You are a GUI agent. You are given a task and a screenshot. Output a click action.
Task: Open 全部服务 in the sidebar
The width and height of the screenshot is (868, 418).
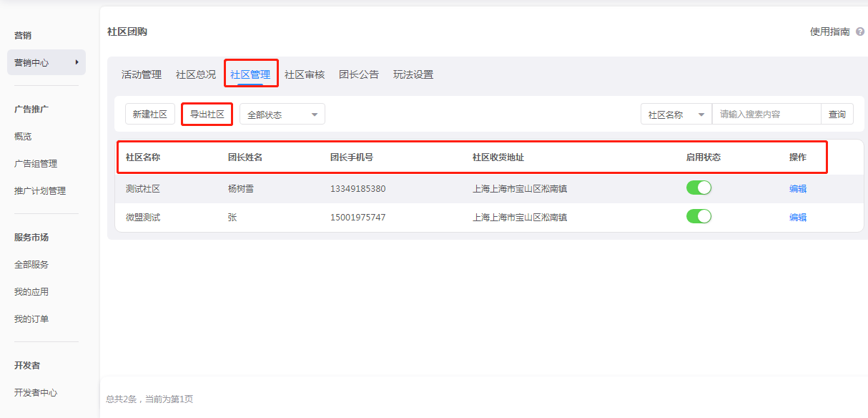(x=31, y=264)
